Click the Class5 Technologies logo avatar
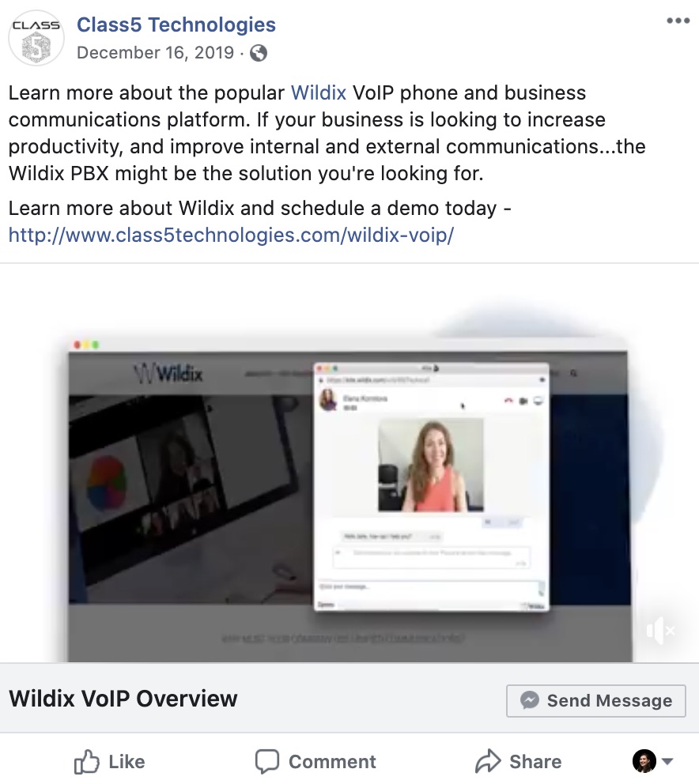The height and width of the screenshot is (784, 699). (36, 38)
